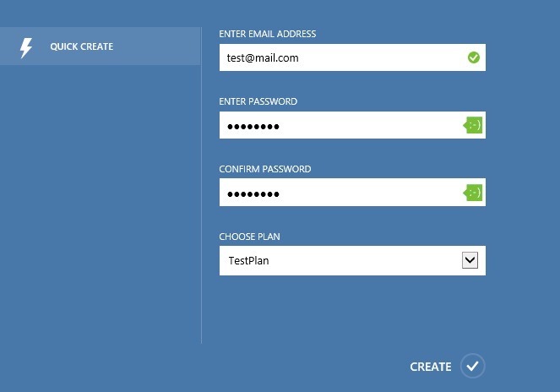
Task: Click the lightning bolt Quick Create icon
Action: tap(26, 47)
